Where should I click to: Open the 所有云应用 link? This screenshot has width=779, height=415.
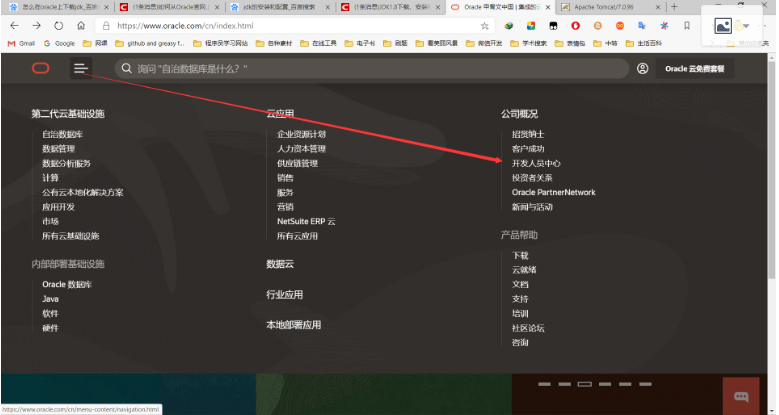297,236
